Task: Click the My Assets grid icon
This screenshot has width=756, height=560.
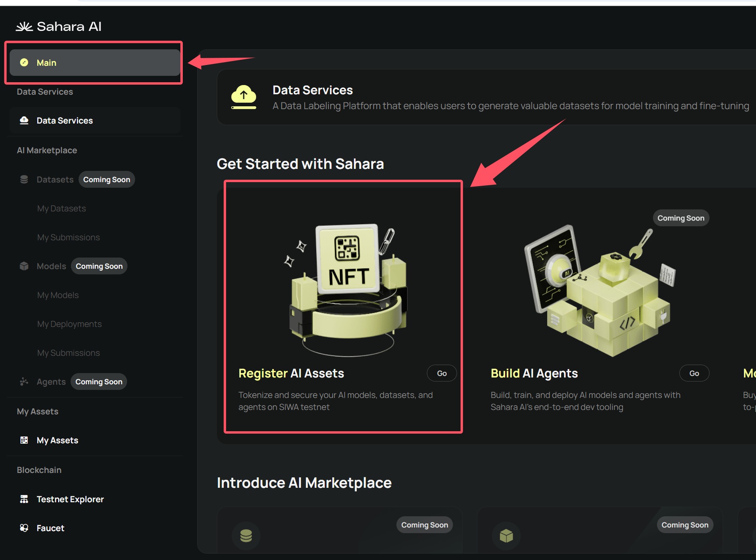Action: point(24,440)
